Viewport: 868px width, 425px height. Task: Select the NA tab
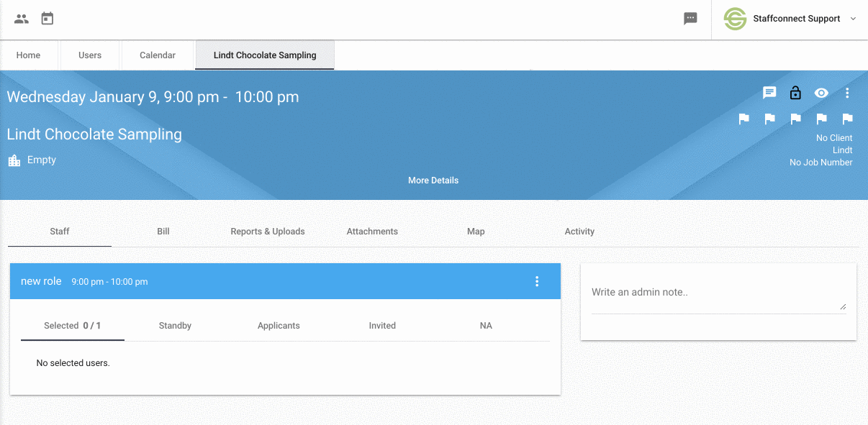[x=486, y=326]
